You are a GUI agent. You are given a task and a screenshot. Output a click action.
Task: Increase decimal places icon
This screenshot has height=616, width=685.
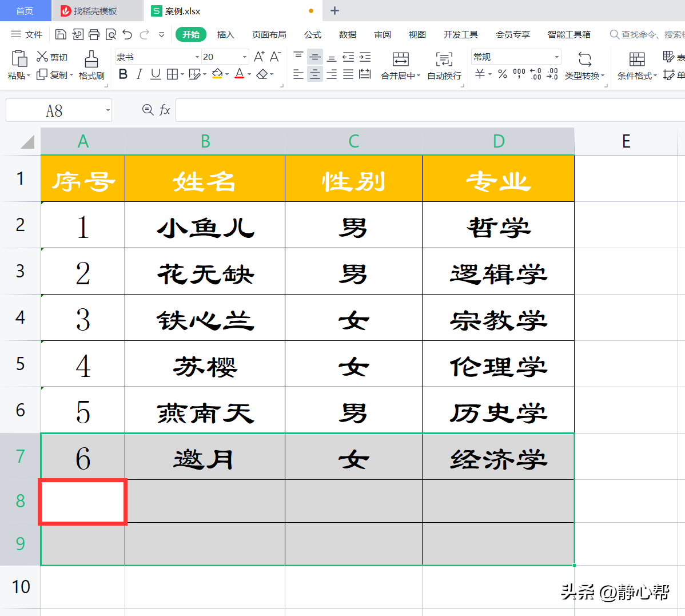[x=536, y=74]
